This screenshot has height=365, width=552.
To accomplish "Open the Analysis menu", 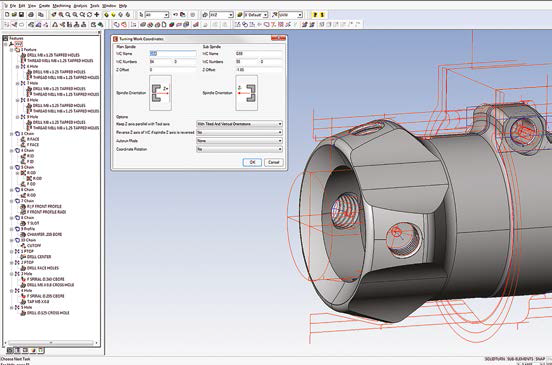I will 80,6.
